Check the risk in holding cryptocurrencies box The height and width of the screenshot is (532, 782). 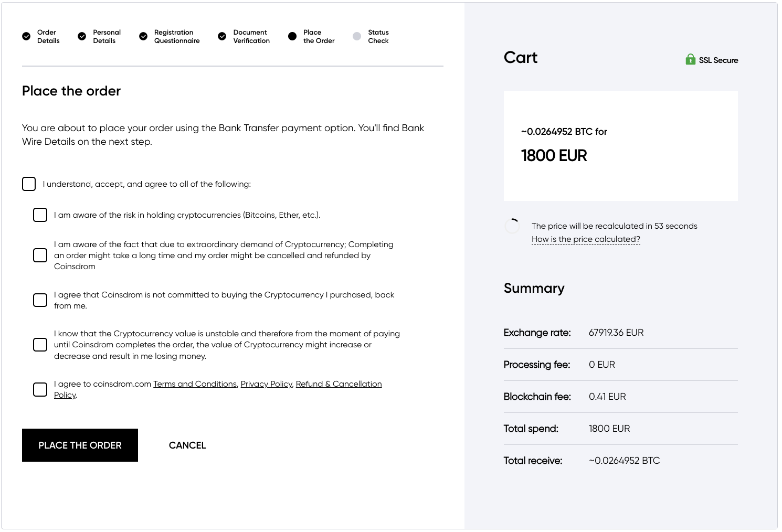(x=40, y=215)
